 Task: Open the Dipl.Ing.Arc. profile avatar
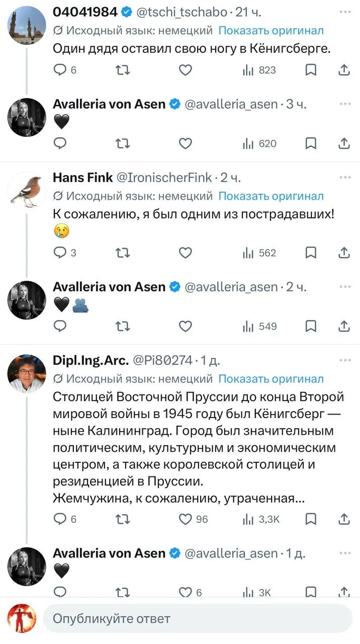pyautogui.click(x=27, y=374)
